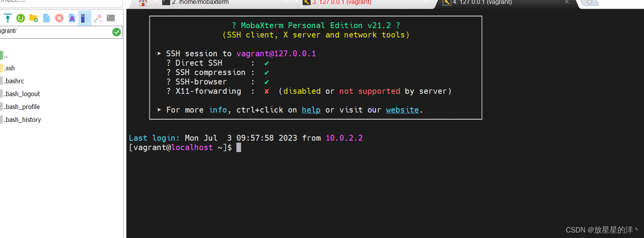Select the .bash_history file
Screen dimensions: 644x238
point(23,120)
